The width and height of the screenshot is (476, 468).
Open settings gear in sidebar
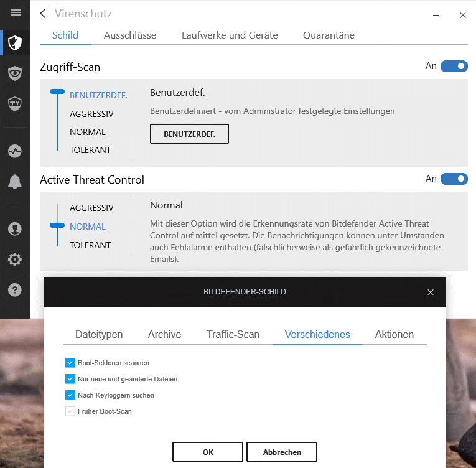pyautogui.click(x=15, y=260)
